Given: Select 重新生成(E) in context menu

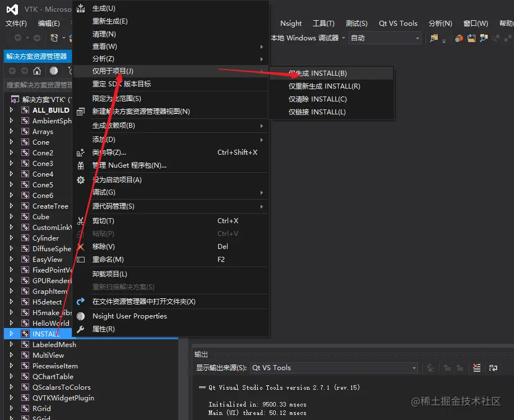Looking at the screenshot, I should [x=170, y=21].
